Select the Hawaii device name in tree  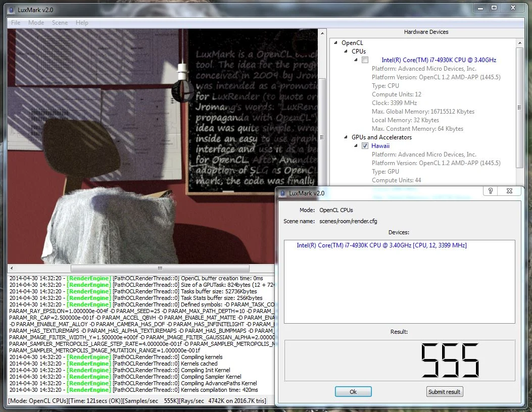tap(380, 146)
